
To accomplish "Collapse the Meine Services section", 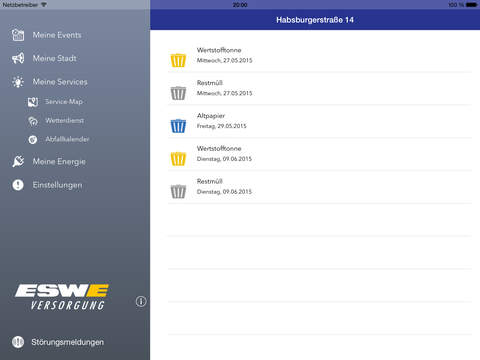I will click(x=60, y=82).
